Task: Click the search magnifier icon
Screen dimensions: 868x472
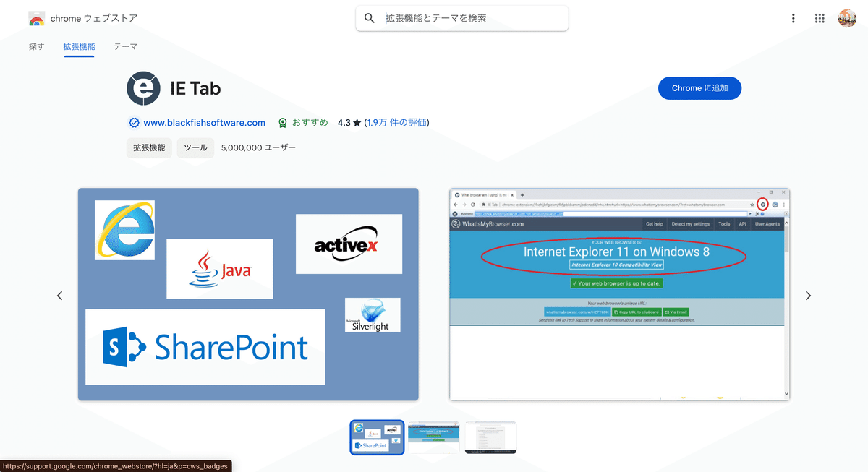Action: tap(370, 18)
